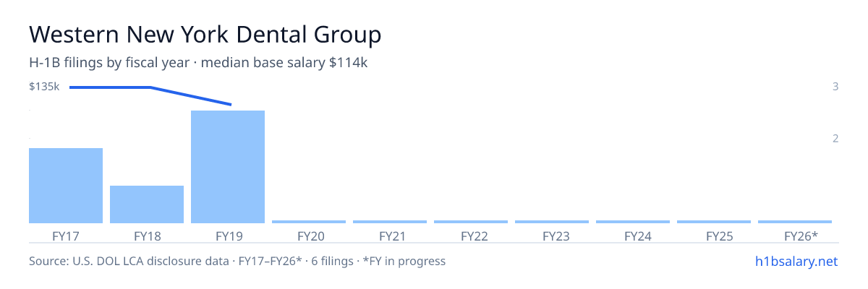The width and height of the screenshot is (868, 289).
Task: Click the FY21 bar stub
Action: (390, 222)
